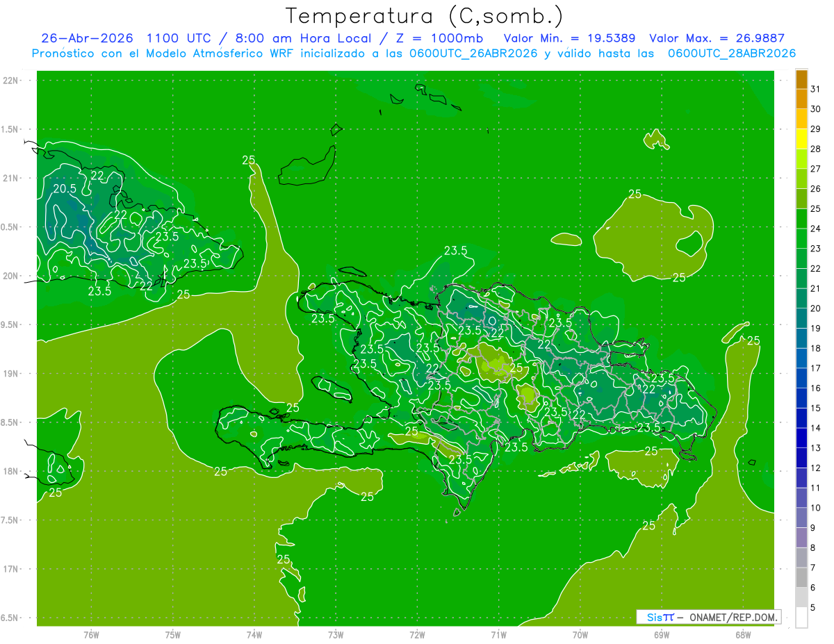Click the Valor Max. = 26.9887 text
The image size is (834, 644).
pyautogui.click(x=717, y=38)
